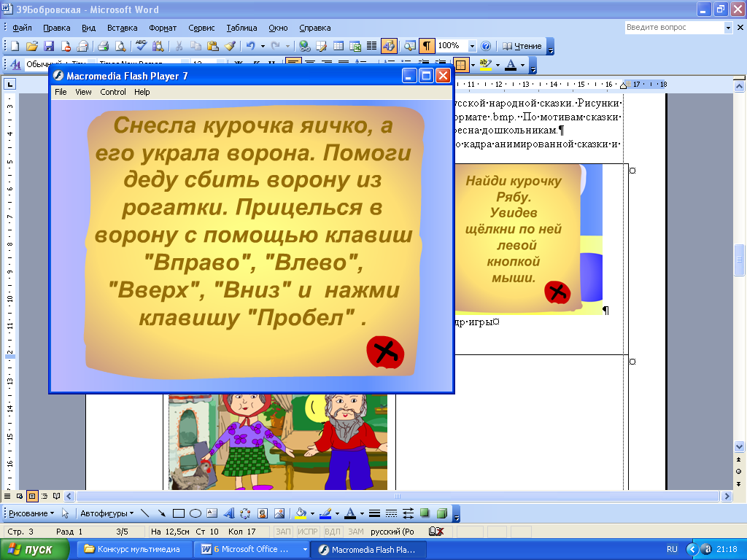Select the Arrow drawing tool
This screenshot has height=560, width=747.
tap(161, 513)
